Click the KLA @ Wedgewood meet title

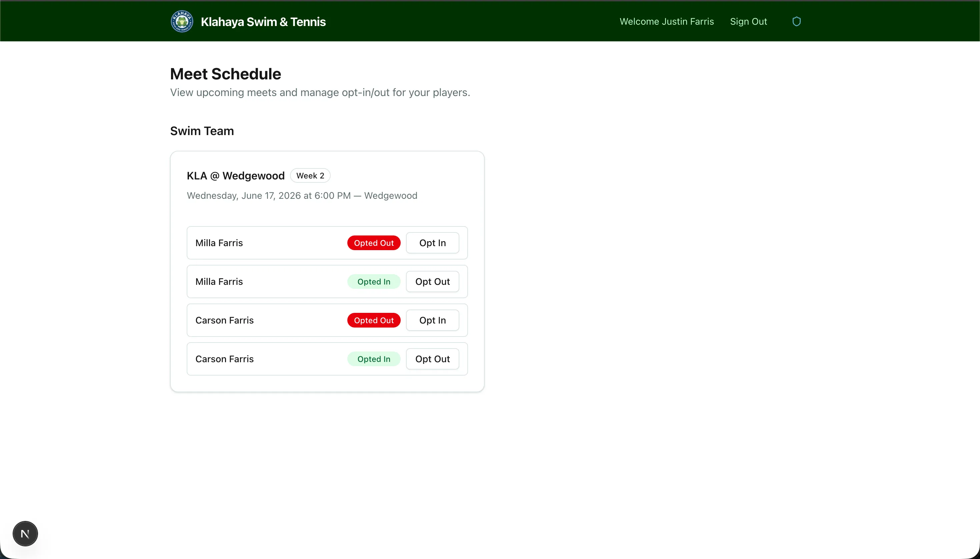point(235,175)
